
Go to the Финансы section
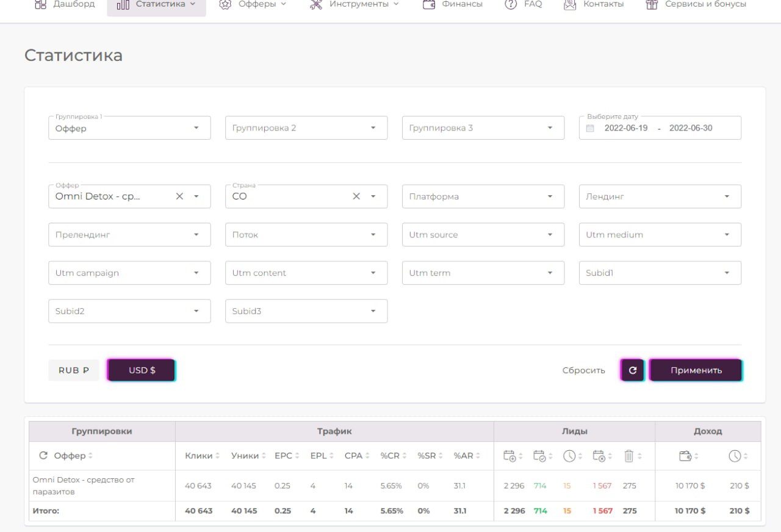coord(453,4)
